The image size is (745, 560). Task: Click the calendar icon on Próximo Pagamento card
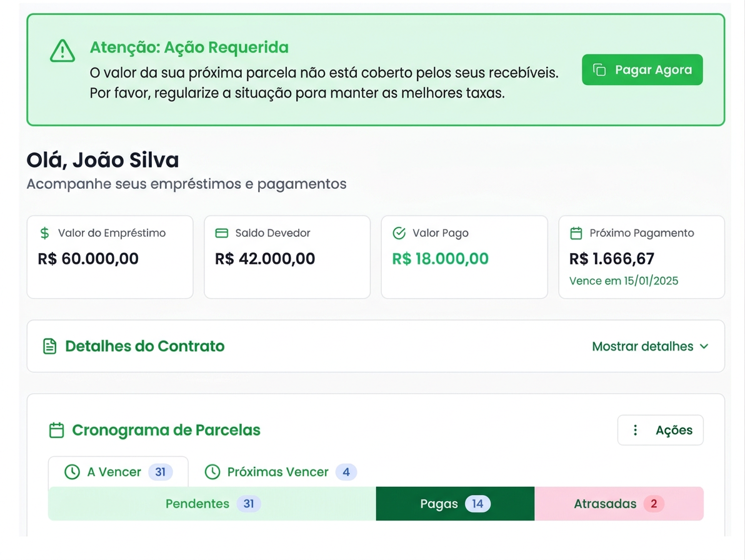[x=576, y=232]
